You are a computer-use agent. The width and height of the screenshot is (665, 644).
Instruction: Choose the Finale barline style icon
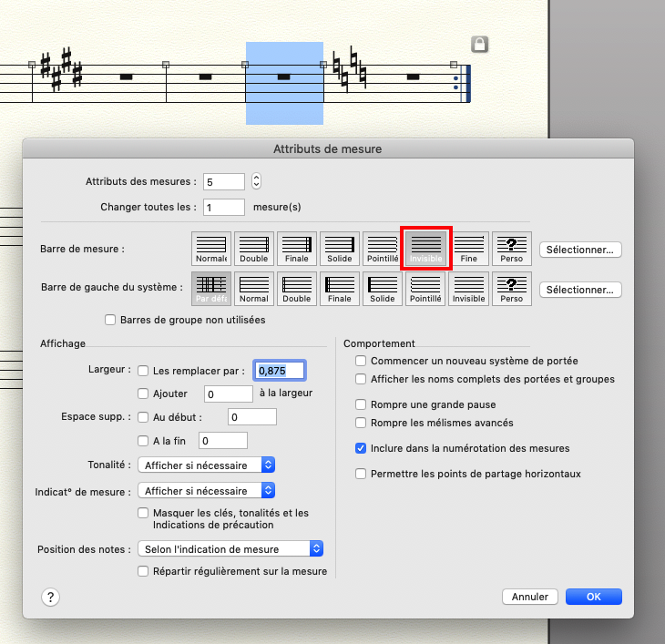(x=297, y=248)
